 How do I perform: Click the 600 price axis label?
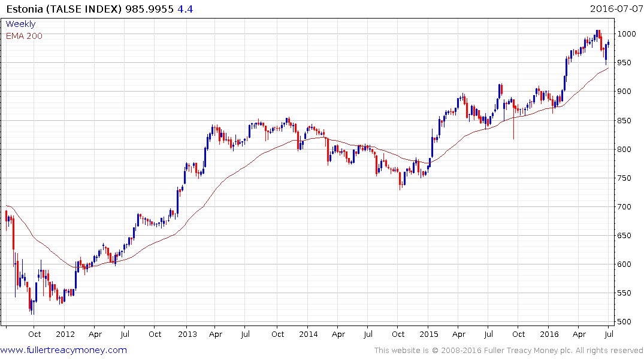coord(624,264)
